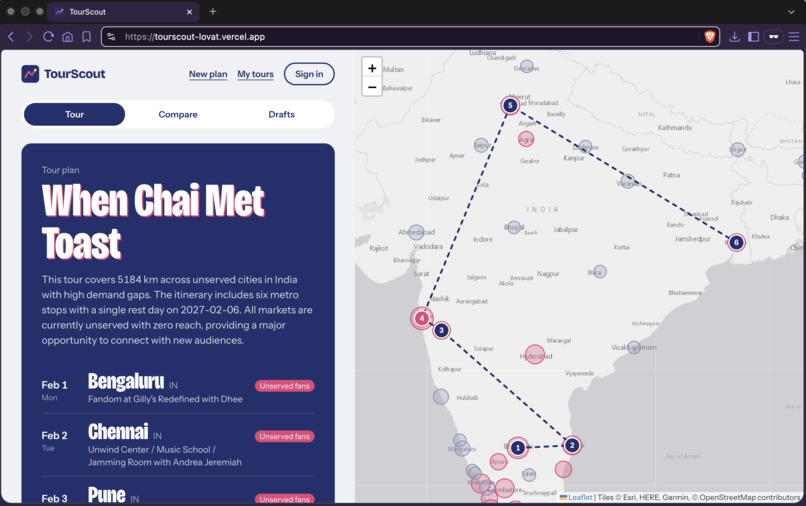Screen dimensions: 806x506
Task: Open the downloads icon in toolbar
Action: coord(734,37)
